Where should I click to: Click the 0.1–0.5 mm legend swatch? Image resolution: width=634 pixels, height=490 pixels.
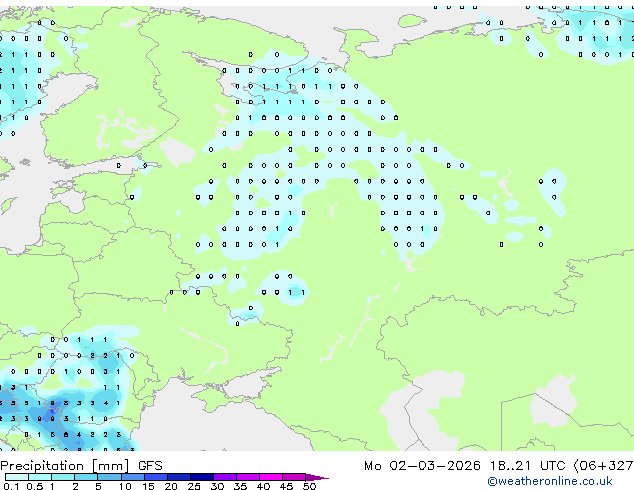coord(17,477)
